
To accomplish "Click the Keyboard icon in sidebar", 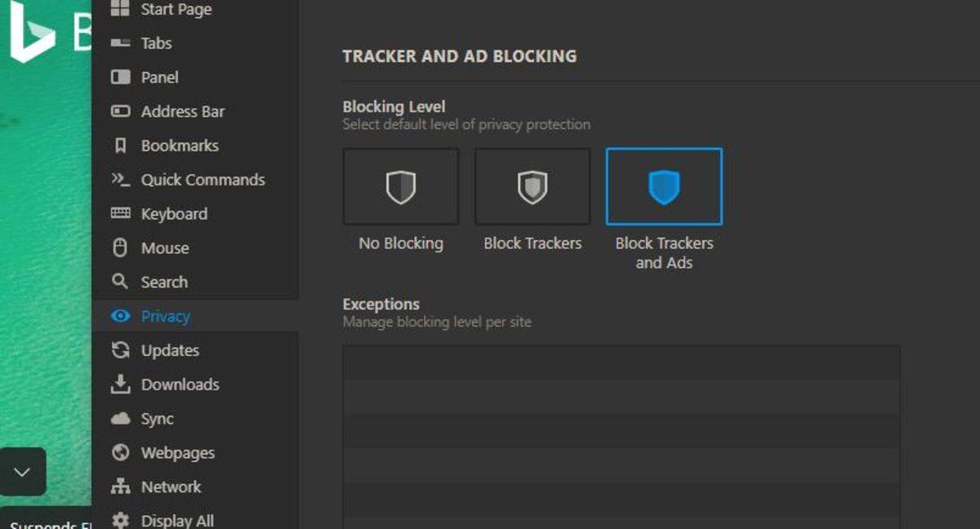I will pyautogui.click(x=121, y=214).
